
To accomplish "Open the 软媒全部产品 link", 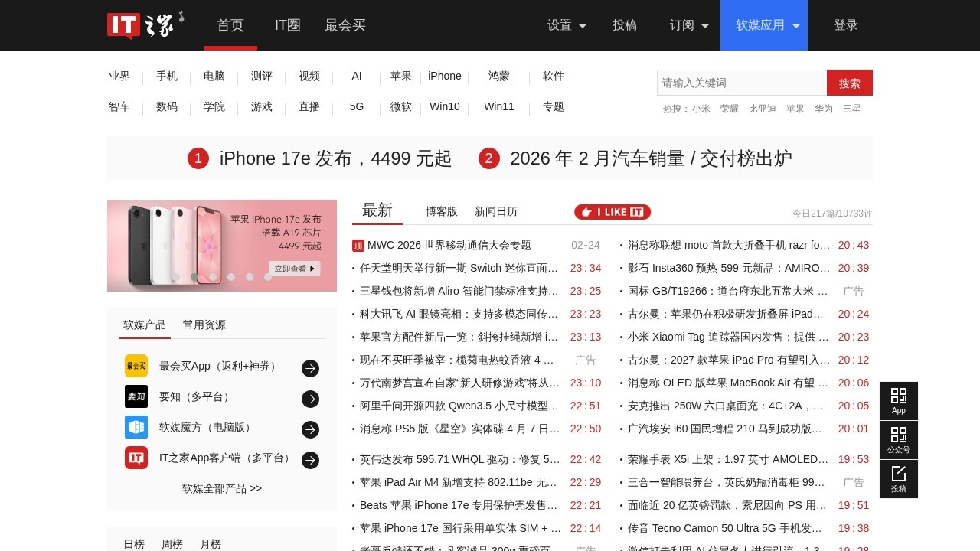I will click(222, 488).
